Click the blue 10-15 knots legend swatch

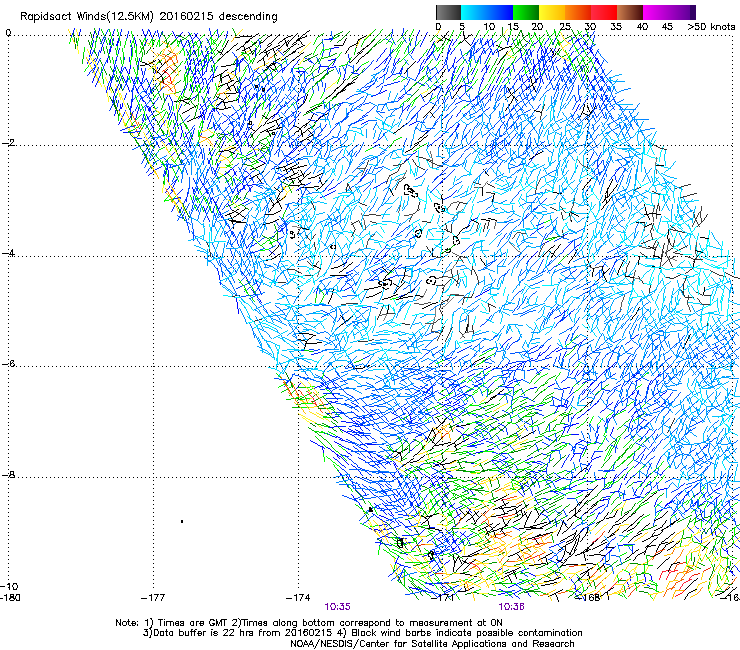[x=500, y=12]
